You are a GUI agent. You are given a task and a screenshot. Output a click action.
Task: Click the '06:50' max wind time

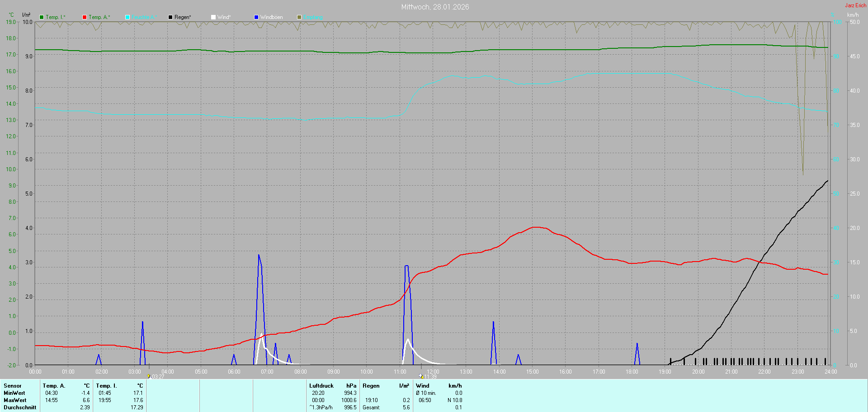425,400
